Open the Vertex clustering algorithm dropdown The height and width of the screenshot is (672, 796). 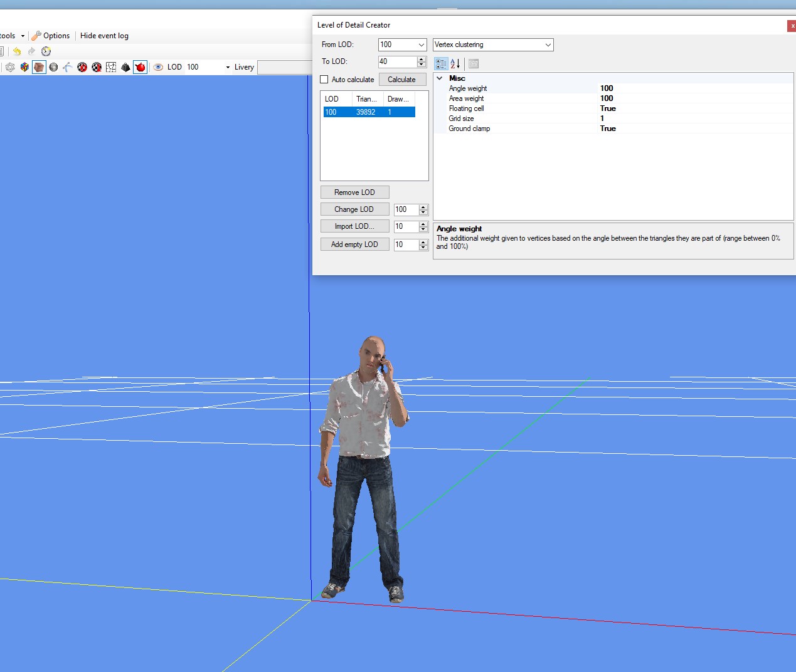click(548, 45)
